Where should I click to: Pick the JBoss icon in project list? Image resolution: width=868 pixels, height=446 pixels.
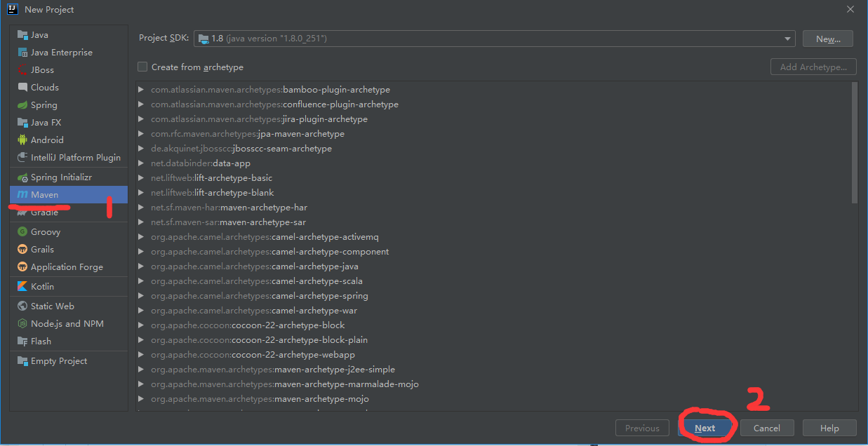click(22, 70)
